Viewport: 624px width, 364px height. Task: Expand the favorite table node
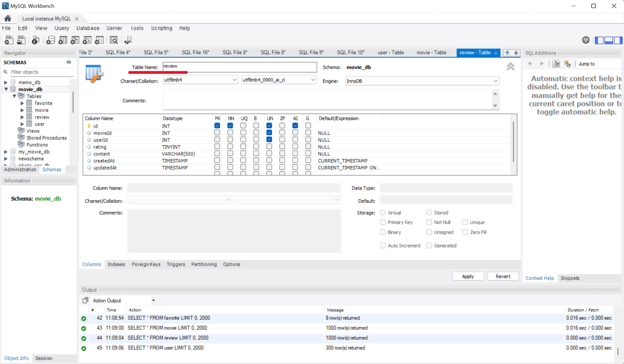[x=22, y=103]
